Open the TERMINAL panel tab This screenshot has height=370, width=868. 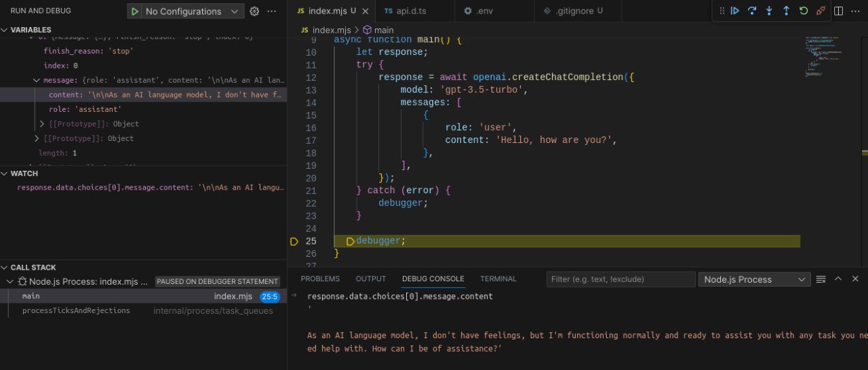click(498, 279)
